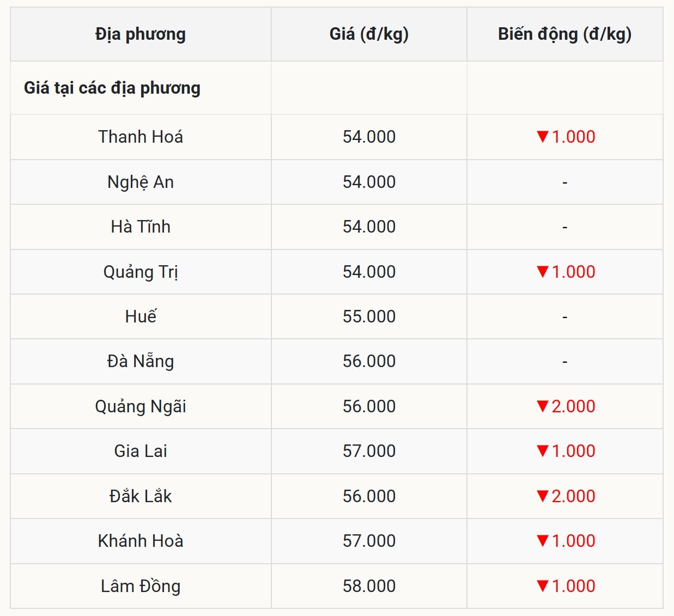Click the red down arrow for Đắk Lắk
This screenshot has height=616, width=674.
(x=542, y=496)
